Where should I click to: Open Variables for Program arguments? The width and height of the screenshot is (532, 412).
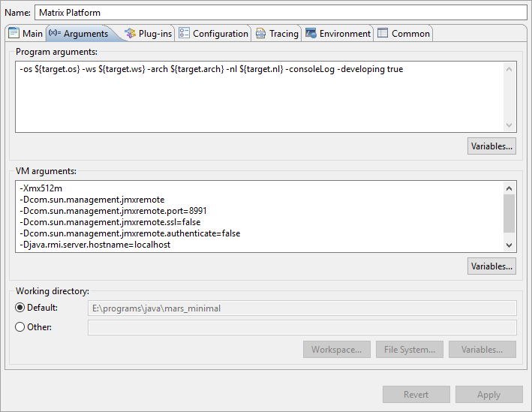click(x=491, y=146)
